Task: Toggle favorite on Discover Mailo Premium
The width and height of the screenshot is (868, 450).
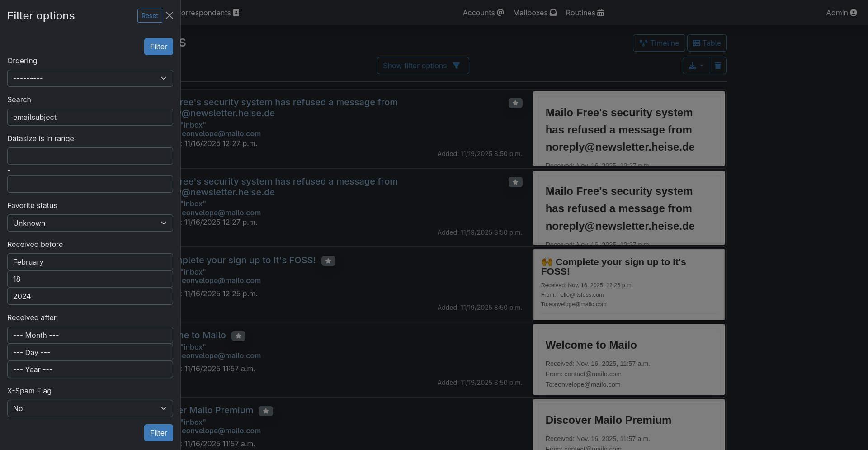Action: (x=265, y=411)
